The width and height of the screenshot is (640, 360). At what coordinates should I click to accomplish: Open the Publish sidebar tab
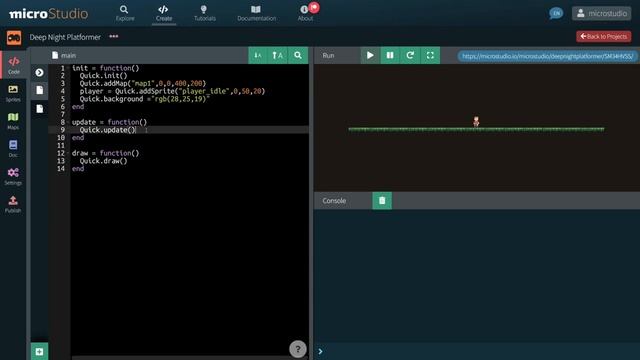point(13,204)
